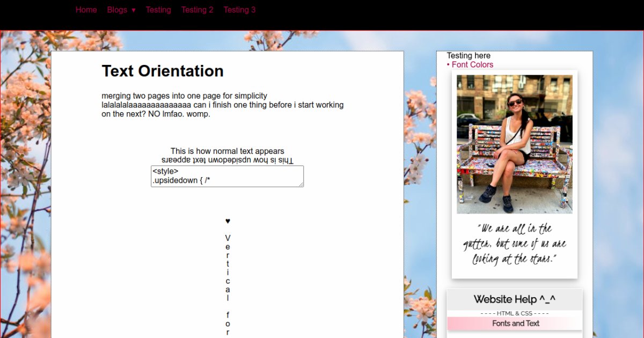Click the Text Orientation page heading
This screenshot has height=338, width=644.
pos(163,71)
